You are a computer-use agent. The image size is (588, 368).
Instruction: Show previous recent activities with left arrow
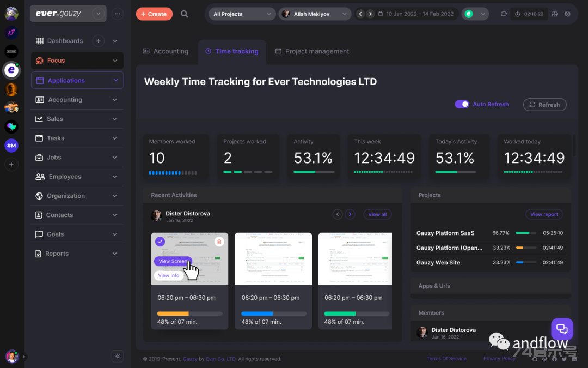pos(338,214)
